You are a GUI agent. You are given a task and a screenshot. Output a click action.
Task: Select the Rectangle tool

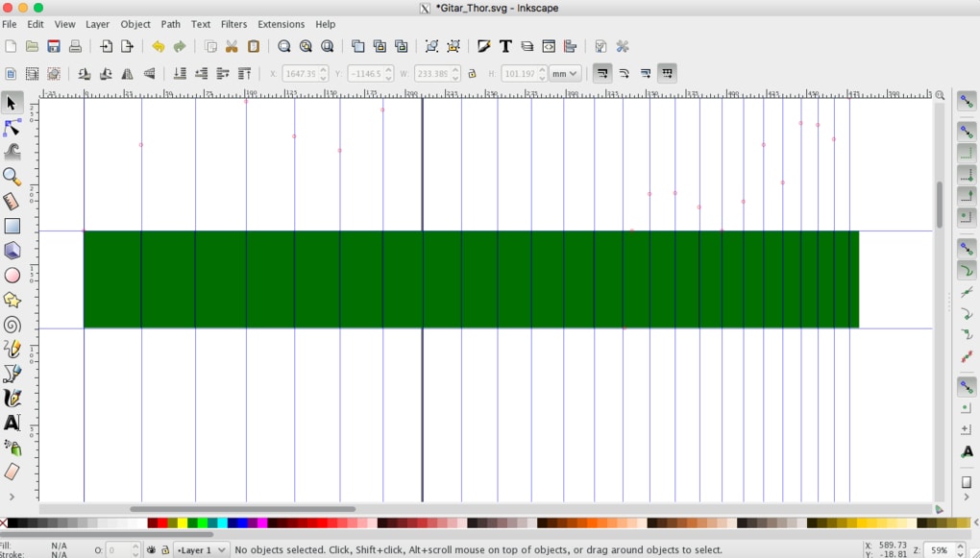coord(12,227)
